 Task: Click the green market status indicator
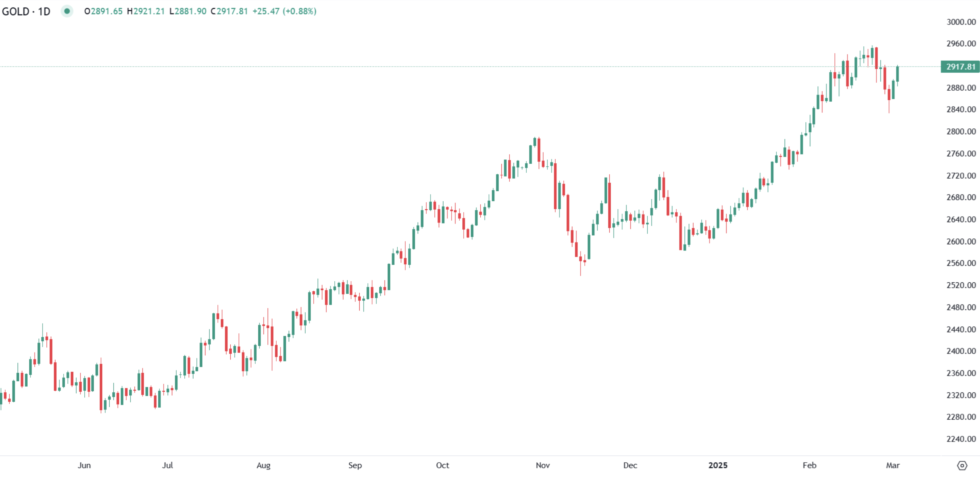point(67,11)
